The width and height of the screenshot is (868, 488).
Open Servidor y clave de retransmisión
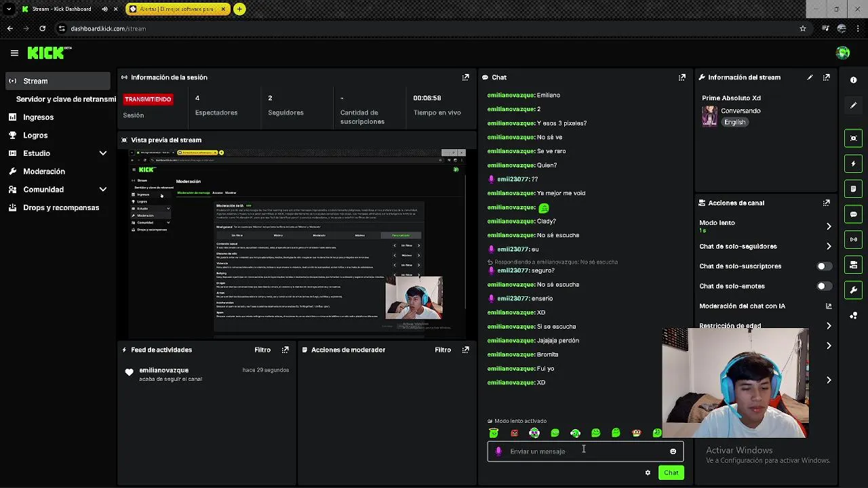pos(66,99)
